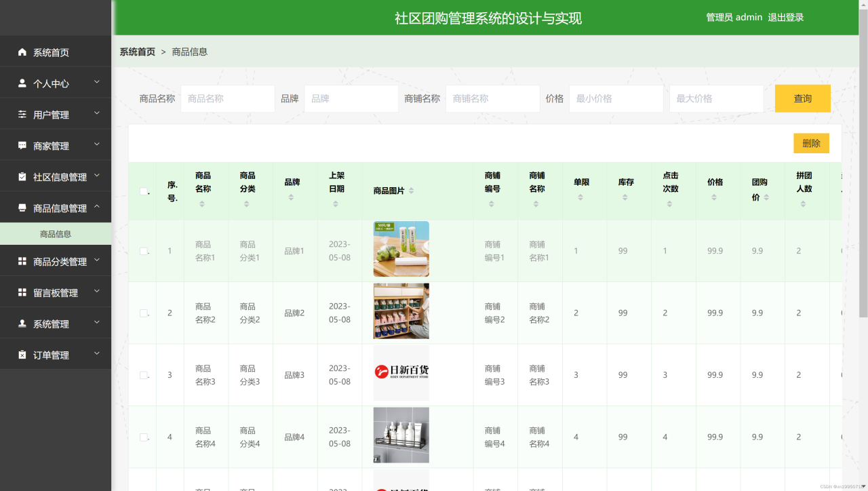Open shoe rack thumbnail in row 2

click(401, 311)
